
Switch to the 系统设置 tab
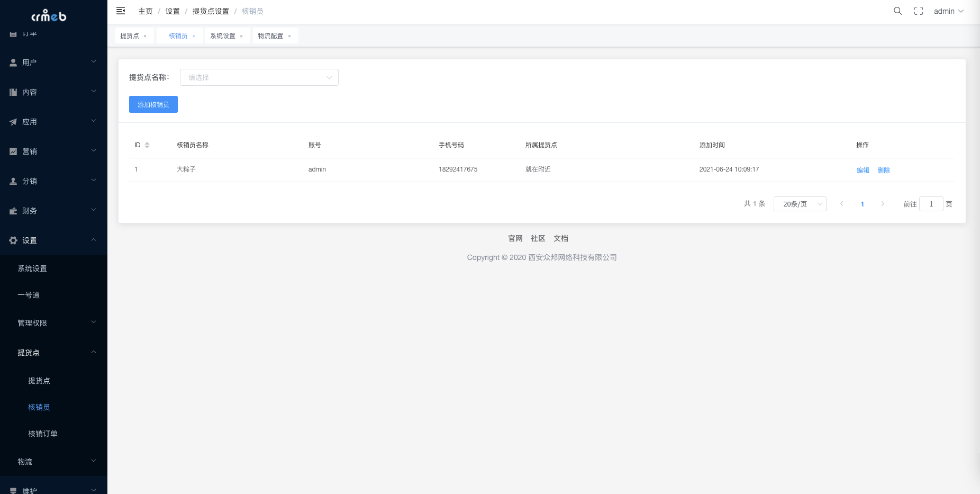coord(223,36)
